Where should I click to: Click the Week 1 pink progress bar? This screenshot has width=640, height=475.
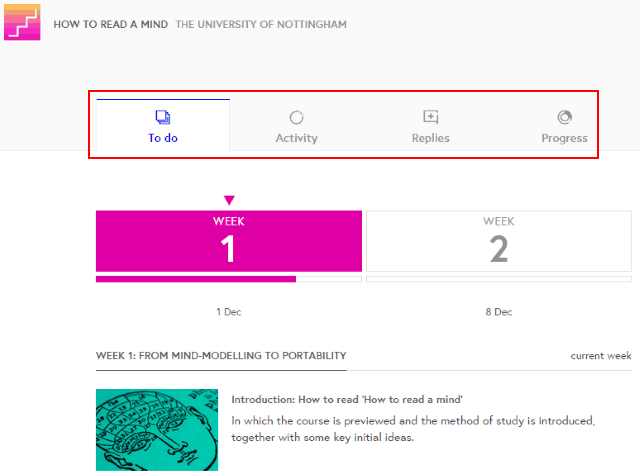click(x=196, y=279)
